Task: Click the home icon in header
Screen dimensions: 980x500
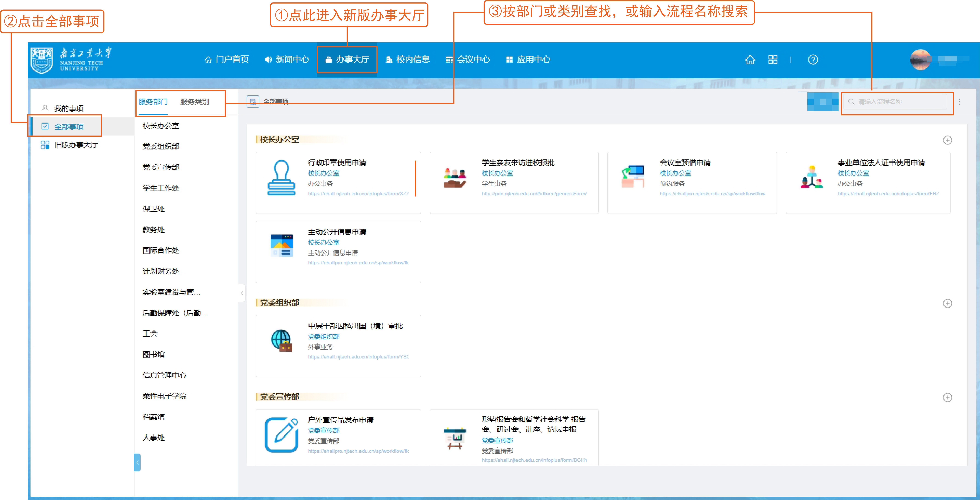Action: (x=750, y=60)
